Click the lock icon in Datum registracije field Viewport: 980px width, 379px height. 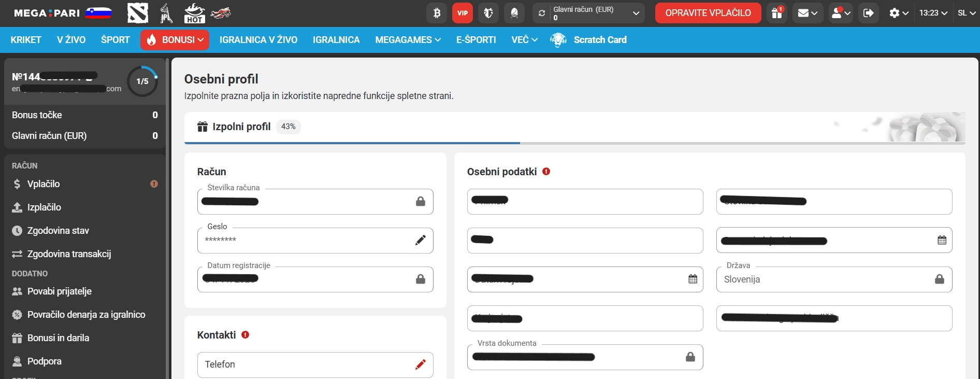421,279
